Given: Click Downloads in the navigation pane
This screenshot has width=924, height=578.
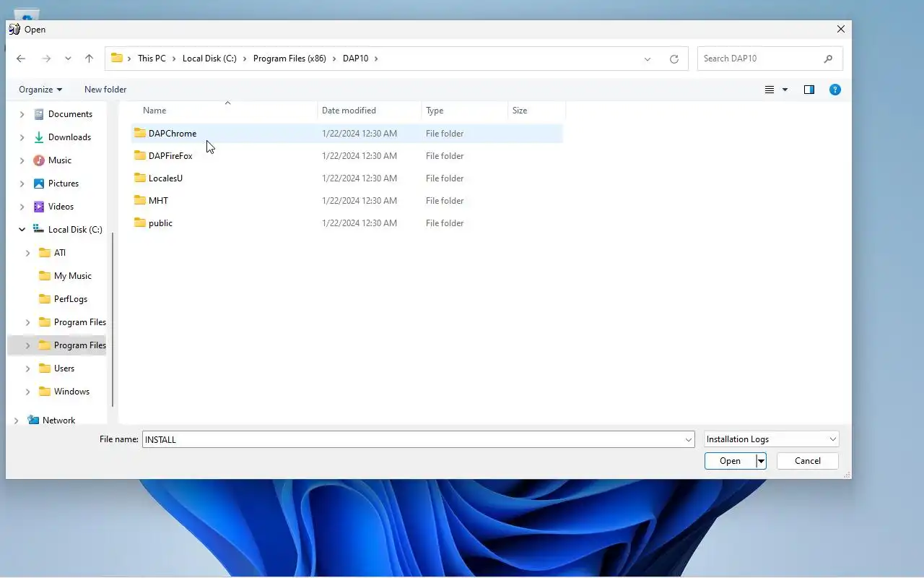Looking at the screenshot, I should point(69,137).
